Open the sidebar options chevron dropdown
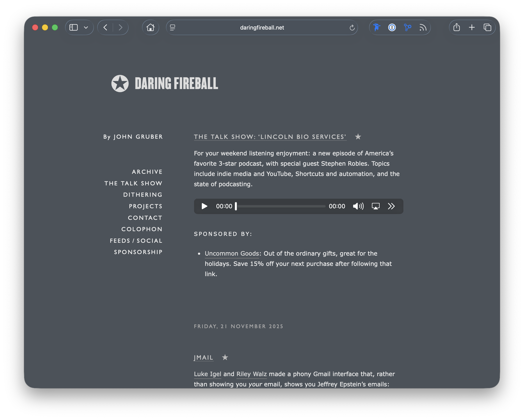Viewport: 524px width, 420px height. (85, 27)
